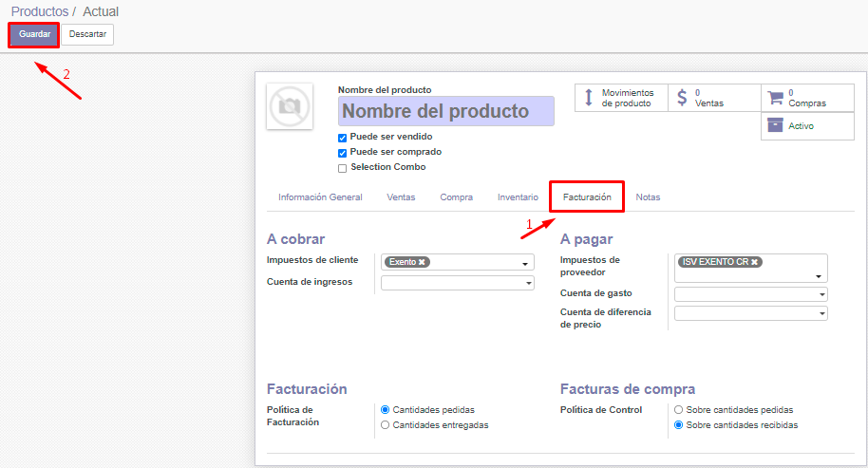868x468 pixels.
Task: Open the Información General tab
Action: coord(320,197)
